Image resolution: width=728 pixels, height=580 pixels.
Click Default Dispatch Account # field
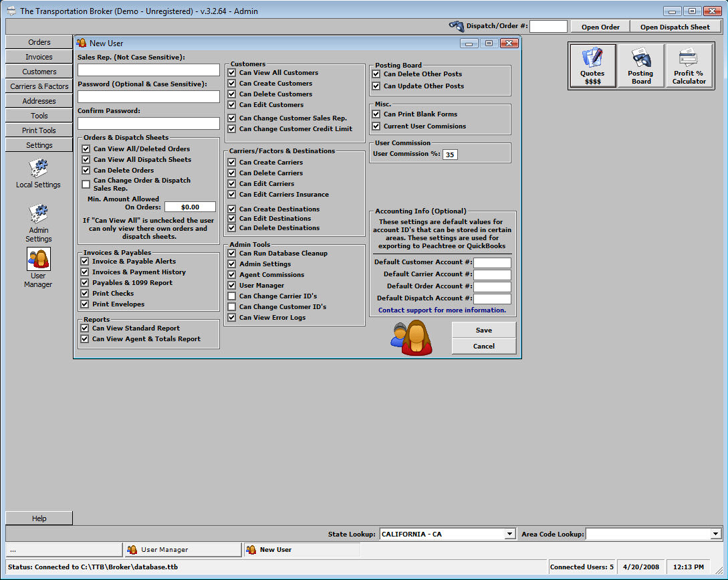[492, 299]
